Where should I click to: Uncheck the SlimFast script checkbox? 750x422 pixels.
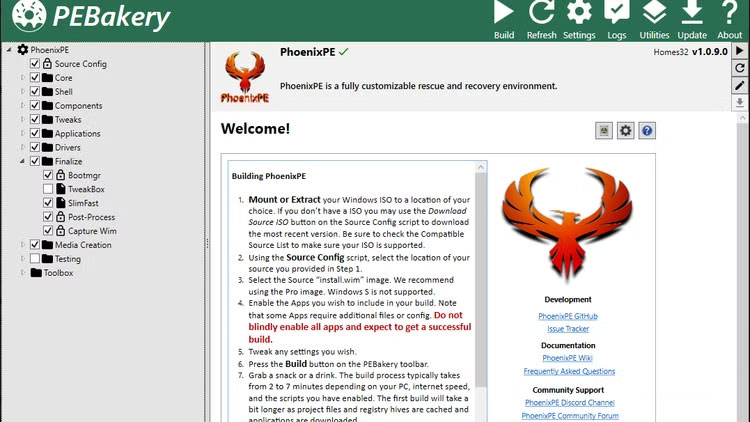click(x=48, y=203)
